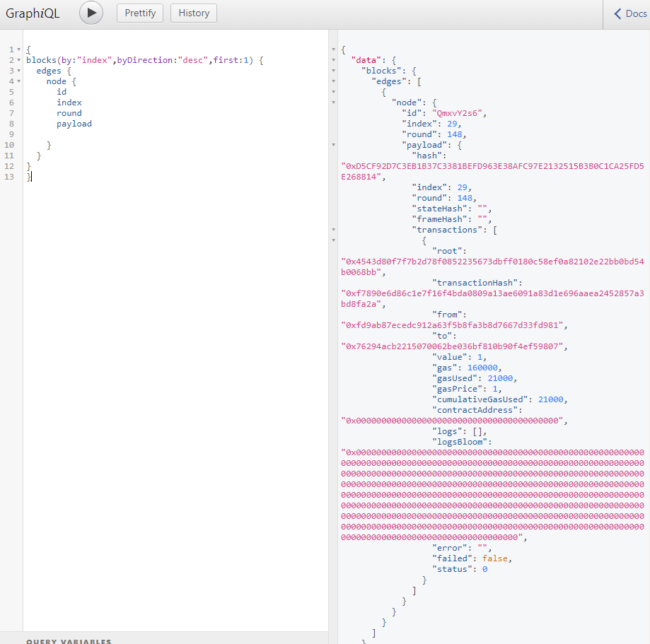Fold the result's "transactions" array
Image resolution: width=650 pixels, height=644 pixels.
click(334, 230)
